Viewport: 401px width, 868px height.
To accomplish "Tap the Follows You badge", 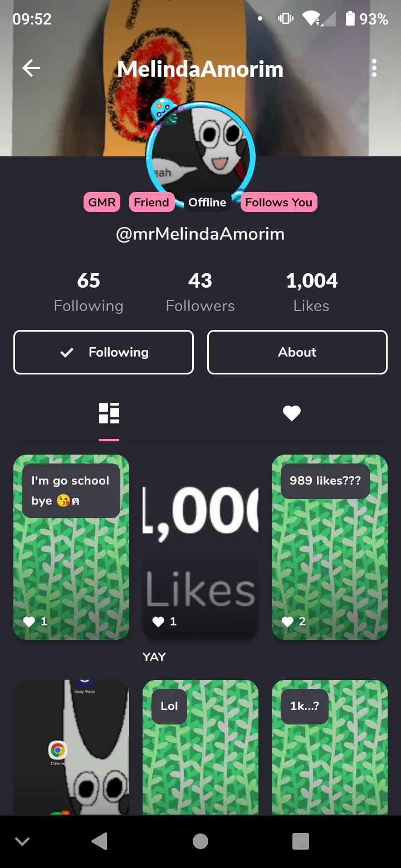I will [278, 202].
